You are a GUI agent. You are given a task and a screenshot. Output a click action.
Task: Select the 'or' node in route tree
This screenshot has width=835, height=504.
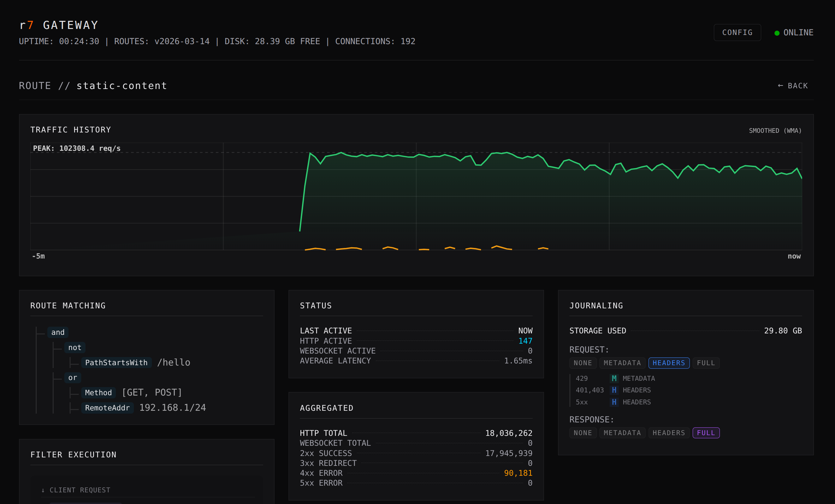click(x=72, y=378)
